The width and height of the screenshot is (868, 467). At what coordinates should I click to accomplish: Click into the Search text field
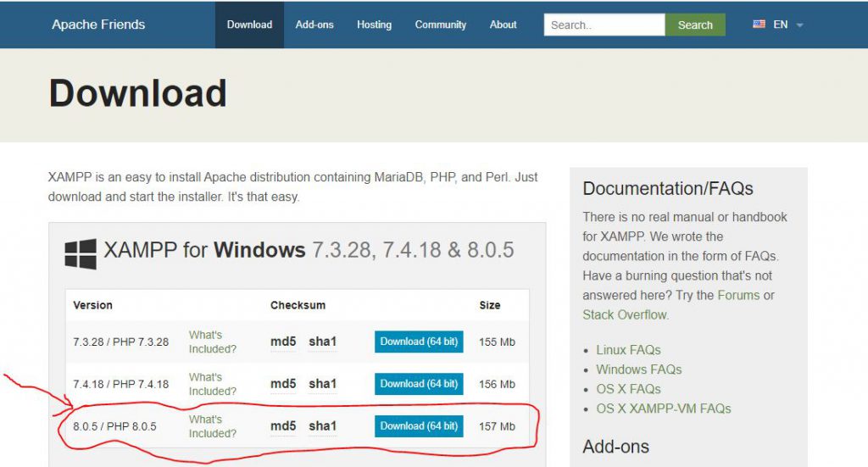pos(604,25)
